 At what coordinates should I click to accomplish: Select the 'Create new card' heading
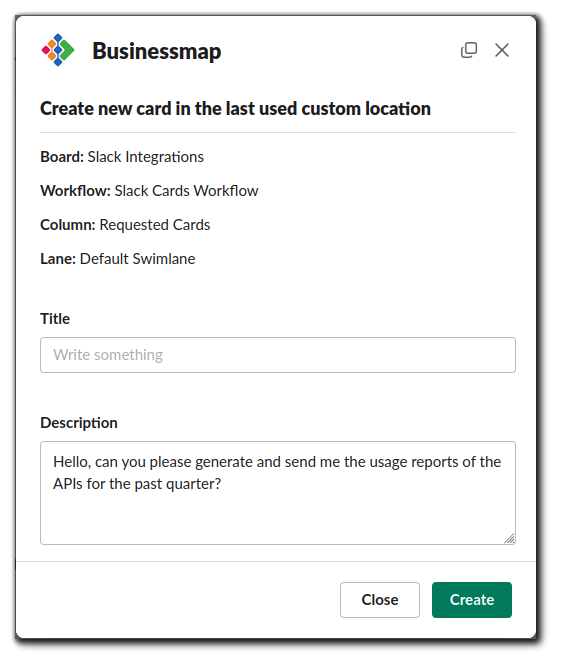coord(235,109)
